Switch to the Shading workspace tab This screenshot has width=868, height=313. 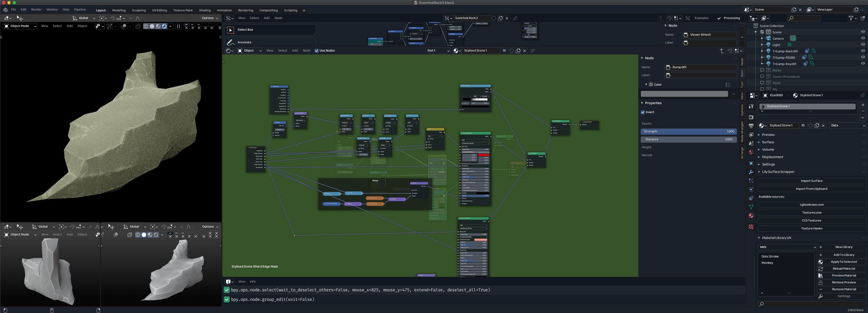point(205,11)
